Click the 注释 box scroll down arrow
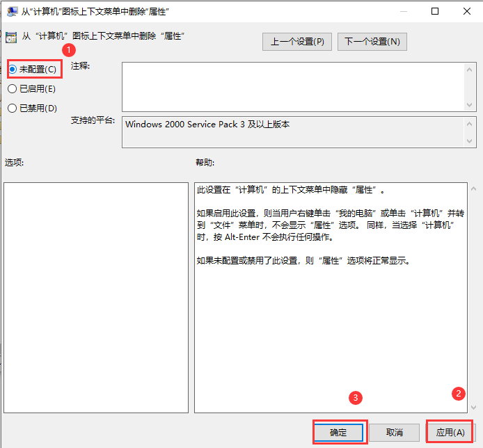The width and height of the screenshot is (483, 448). point(469,104)
